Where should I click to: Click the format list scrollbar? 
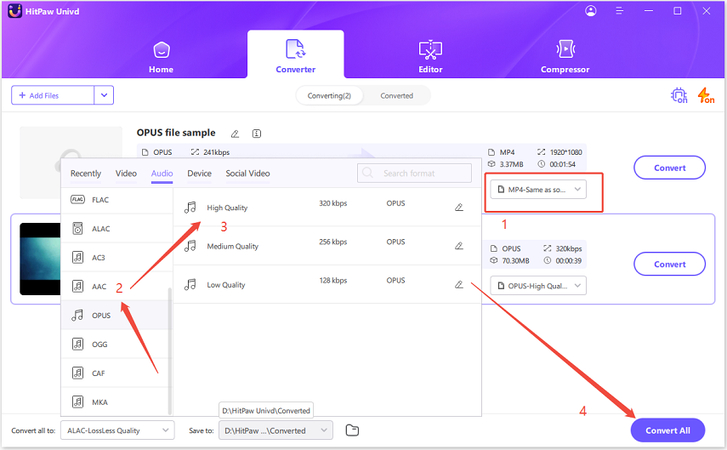(170, 351)
